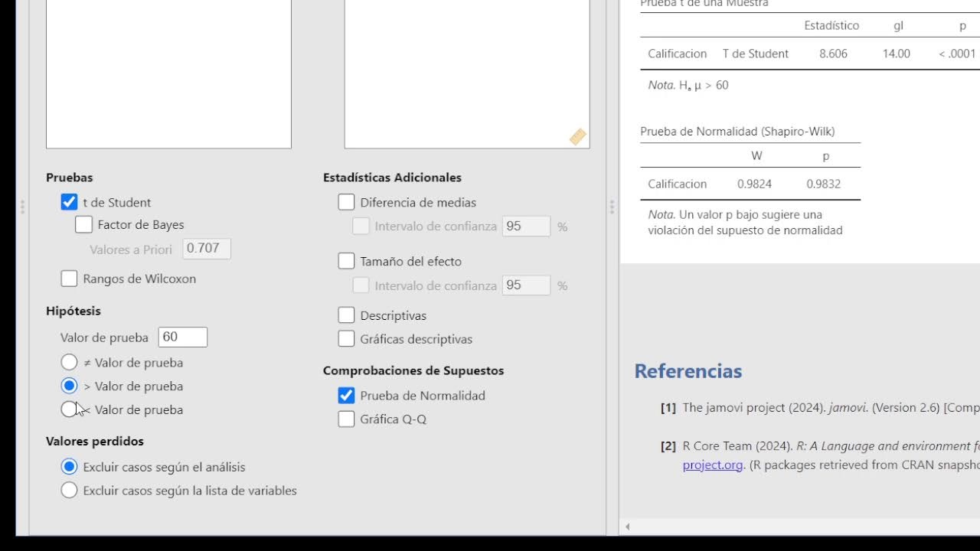Click Calificacion in t-test results row
This screenshot has height=551, width=980.
677,54
